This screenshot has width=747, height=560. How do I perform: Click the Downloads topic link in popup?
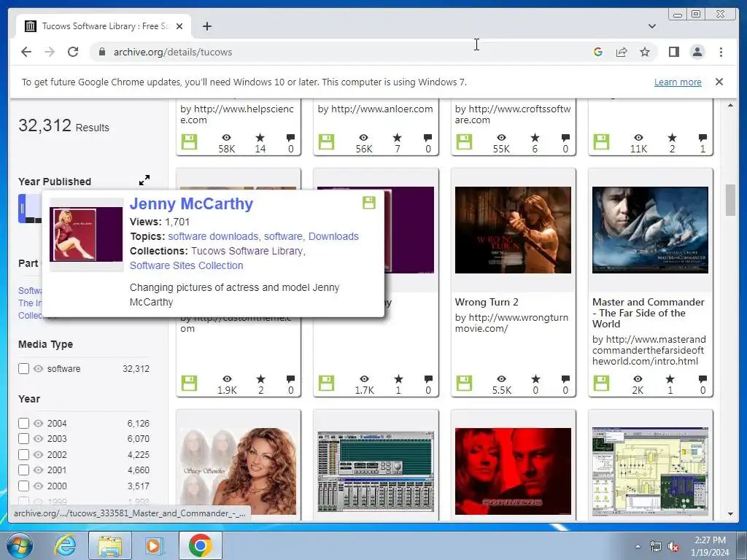(x=333, y=237)
